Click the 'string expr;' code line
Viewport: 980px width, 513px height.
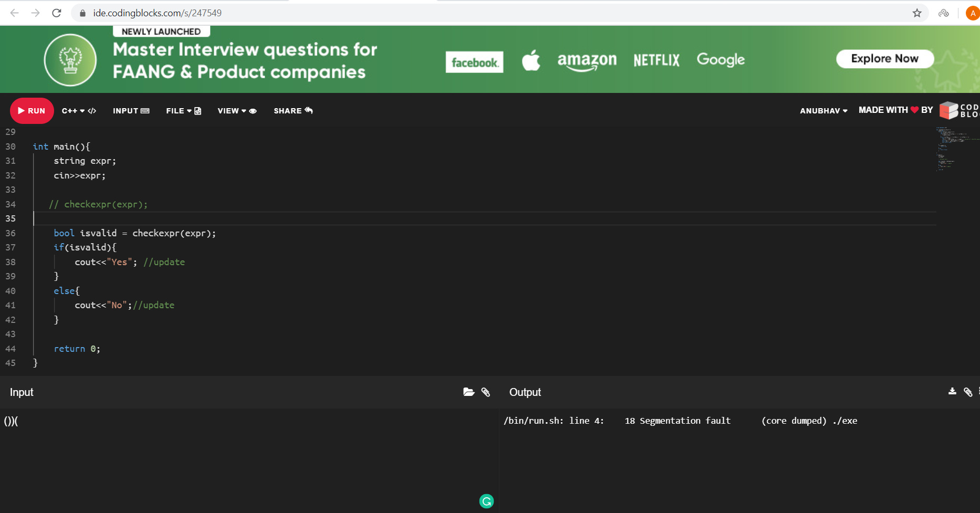coord(85,161)
